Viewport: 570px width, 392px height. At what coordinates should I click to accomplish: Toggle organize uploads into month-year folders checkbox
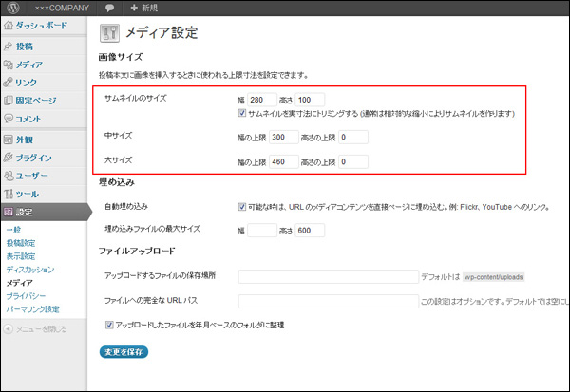click(x=108, y=325)
